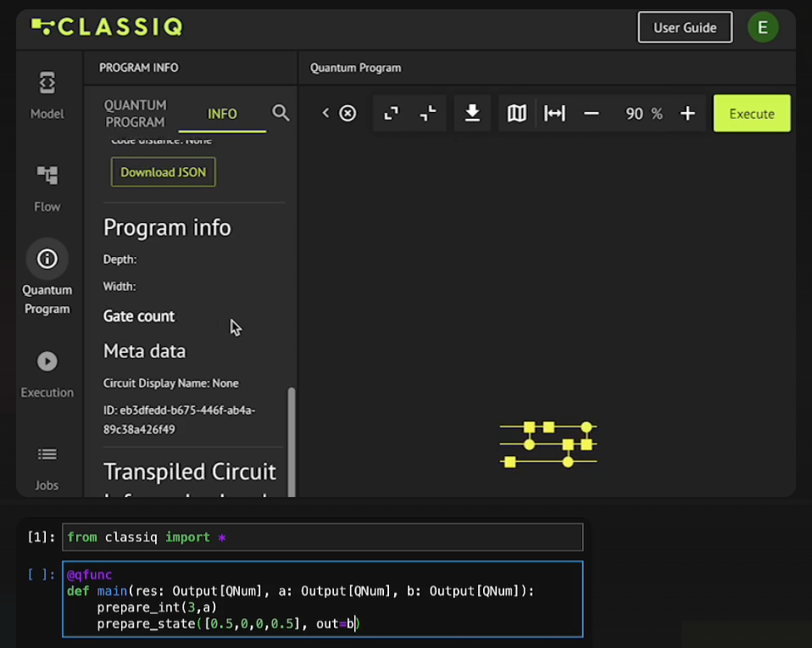Click the Quantum Program canvas title

(x=355, y=68)
